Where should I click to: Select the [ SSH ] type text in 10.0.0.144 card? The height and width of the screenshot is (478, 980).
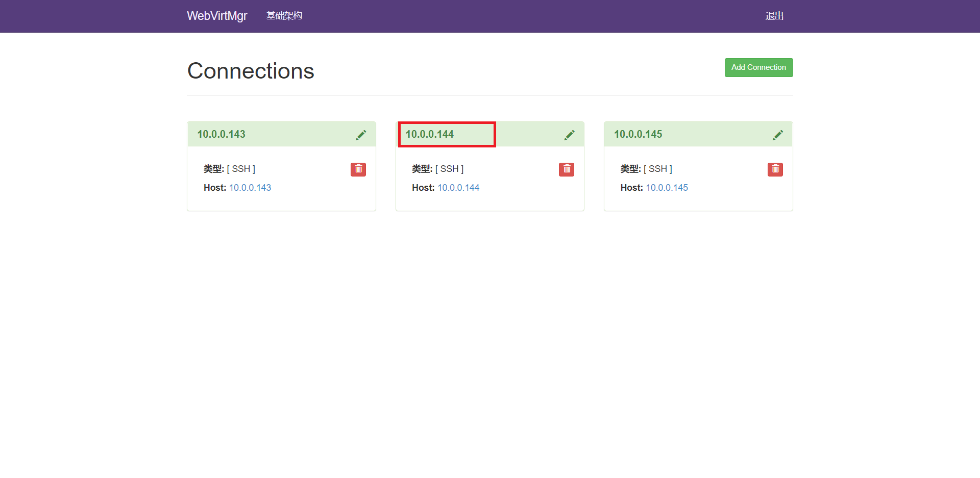click(x=449, y=169)
